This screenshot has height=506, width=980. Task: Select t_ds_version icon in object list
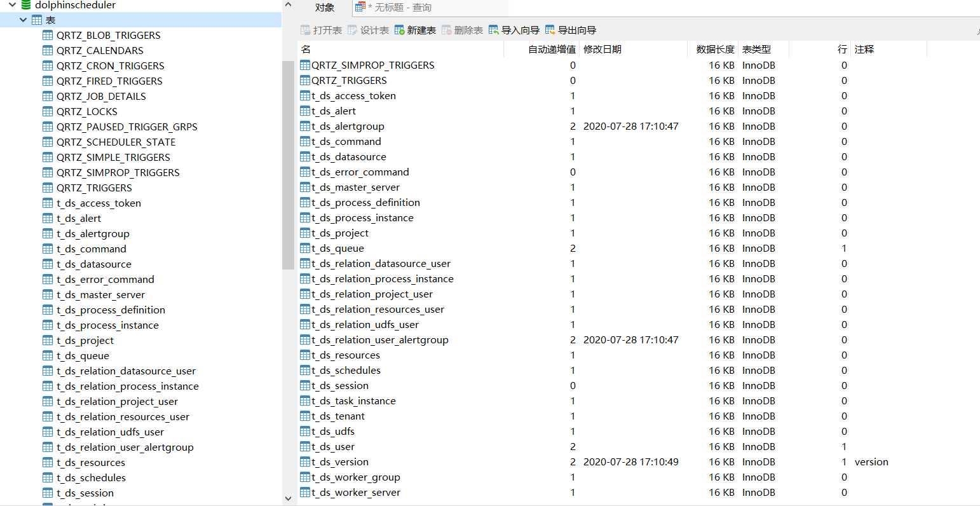(x=305, y=462)
